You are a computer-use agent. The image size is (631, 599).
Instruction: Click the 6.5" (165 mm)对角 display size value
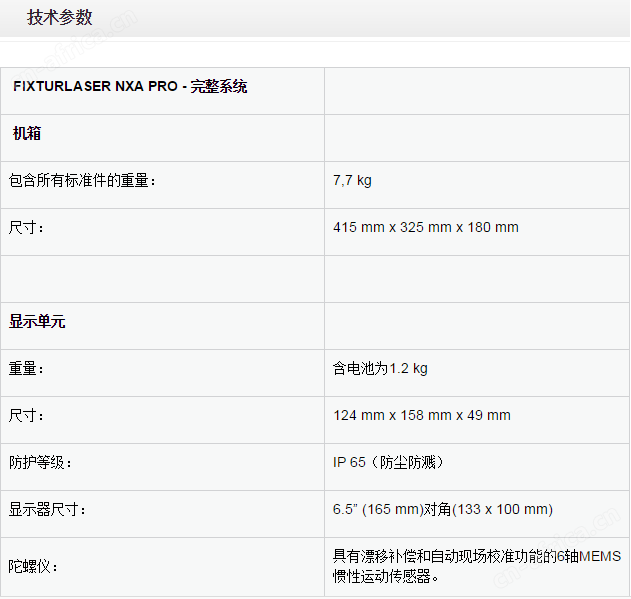(x=443, y=510)
